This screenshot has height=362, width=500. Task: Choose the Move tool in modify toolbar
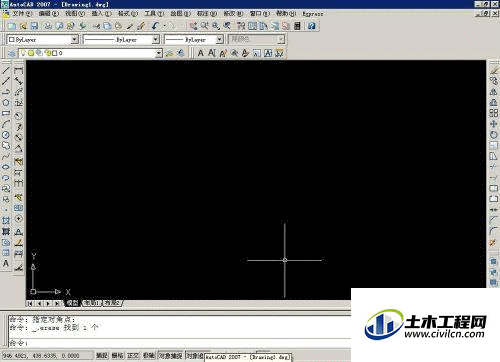pos(494,124)
